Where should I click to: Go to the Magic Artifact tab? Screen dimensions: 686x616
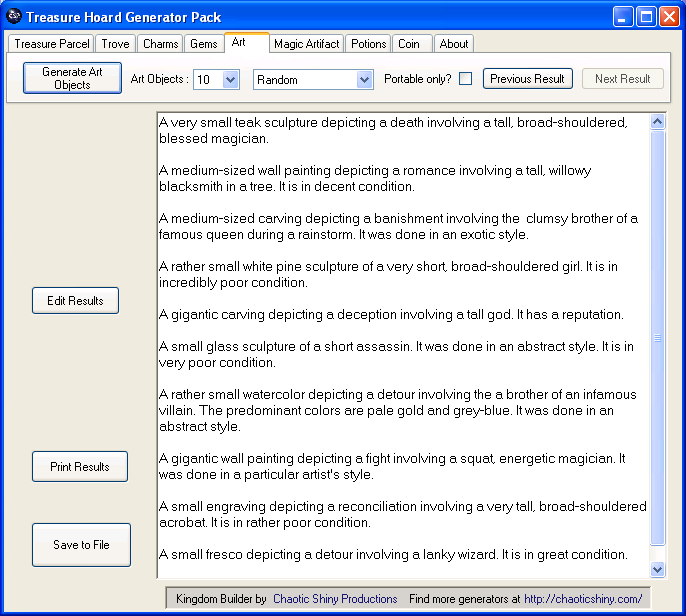306,44
